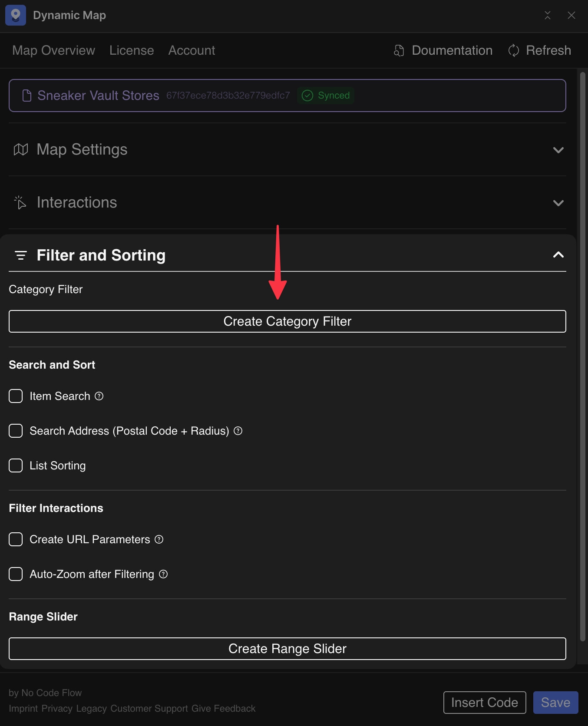The image size is (588, 726).
Task: Click the Synced status label
Action: click(x=334, y=96)
